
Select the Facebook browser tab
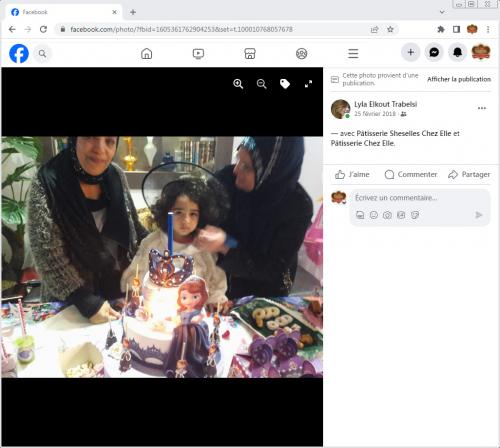click(x=63, y=12)
